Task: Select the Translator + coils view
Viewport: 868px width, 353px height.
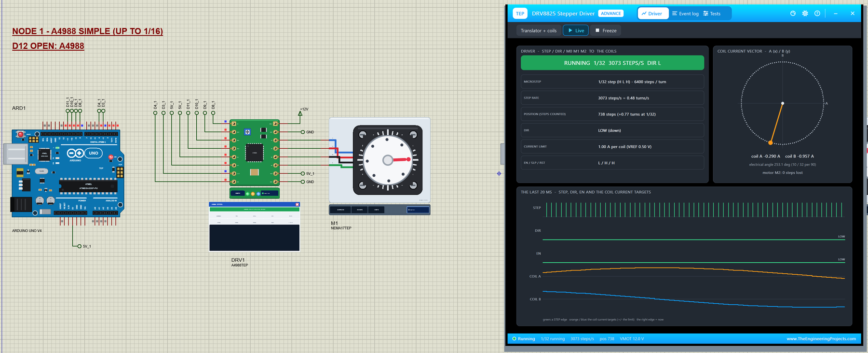Action: pyautogui.click(x=538, y=30)
